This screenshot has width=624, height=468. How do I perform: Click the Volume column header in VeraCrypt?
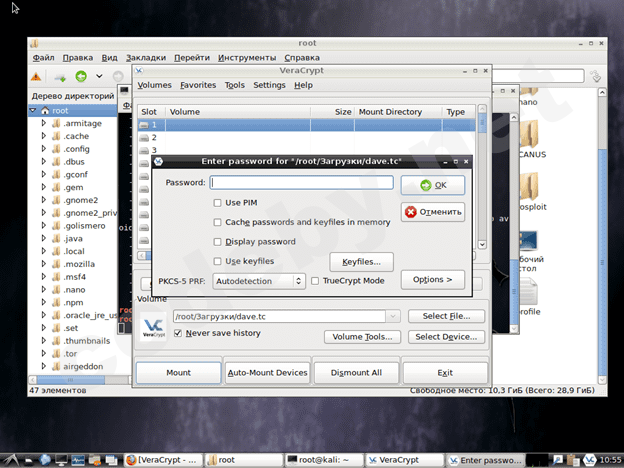pyautogui.click(x=238, y=112)
